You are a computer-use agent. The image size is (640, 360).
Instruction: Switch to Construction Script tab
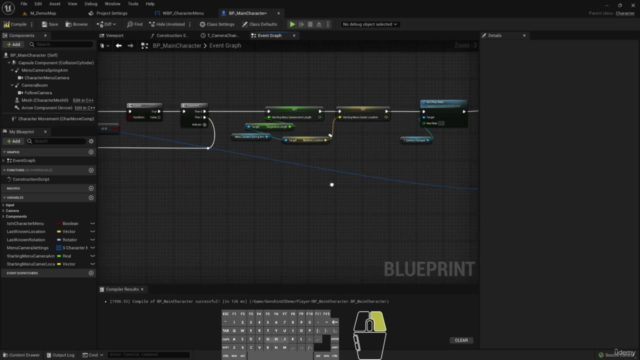click(172, 36)
